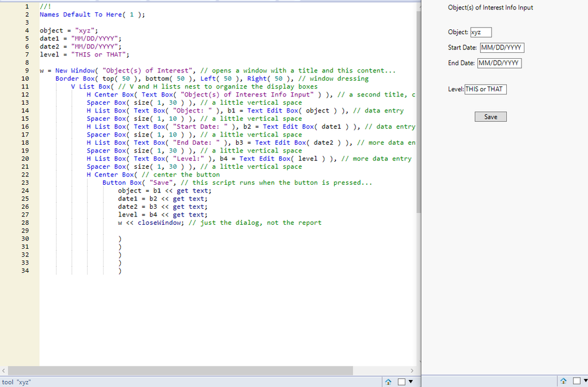The height and width of the screenshot is (387, 588).
Task: Click the 'Start Date:' label in the dialog
Action: click(x=463, y=48)
